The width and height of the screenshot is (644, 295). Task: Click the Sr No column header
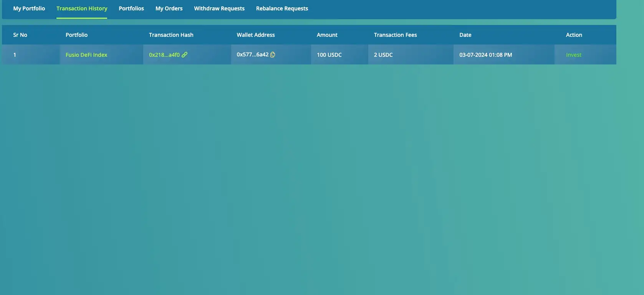pos(20,35)
